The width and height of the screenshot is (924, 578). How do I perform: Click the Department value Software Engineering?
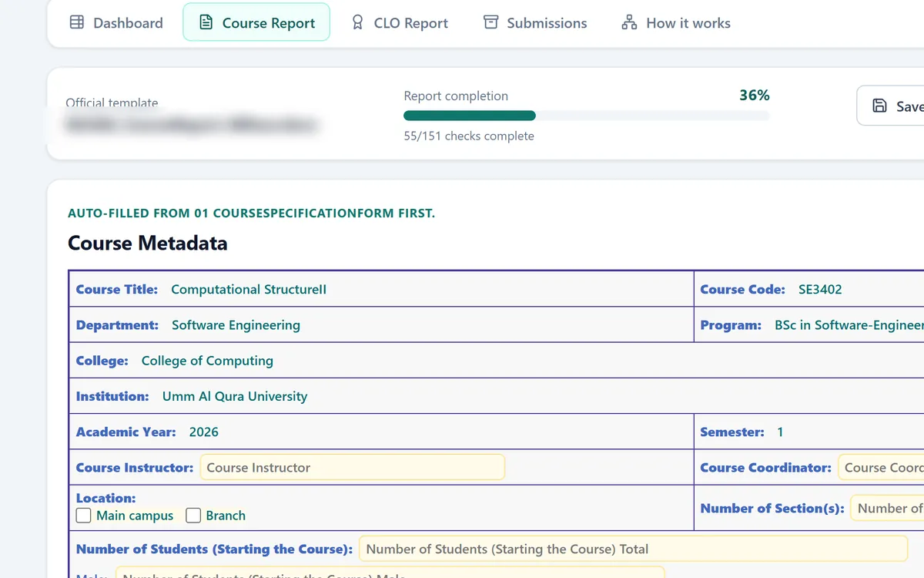tap(236, 325)
